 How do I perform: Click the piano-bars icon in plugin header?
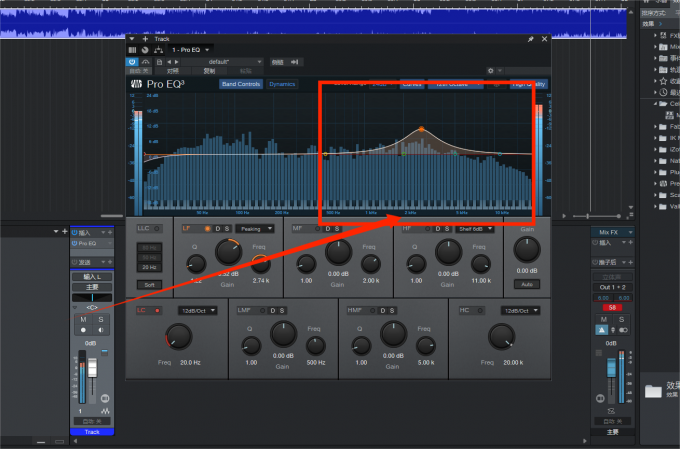coord(133,50)
